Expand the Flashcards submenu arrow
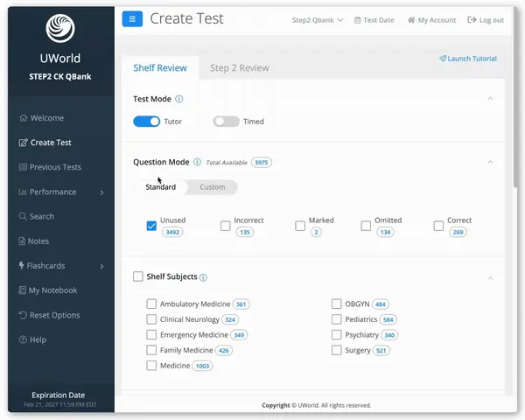The image size is (525, 420). pyautogui.click(x=101, y=266)
